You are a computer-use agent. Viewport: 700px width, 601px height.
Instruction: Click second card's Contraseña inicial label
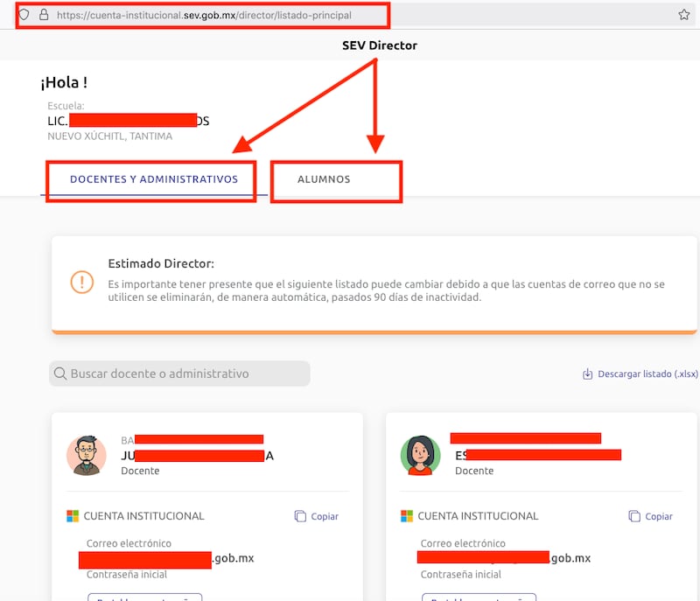click(461, 575)
